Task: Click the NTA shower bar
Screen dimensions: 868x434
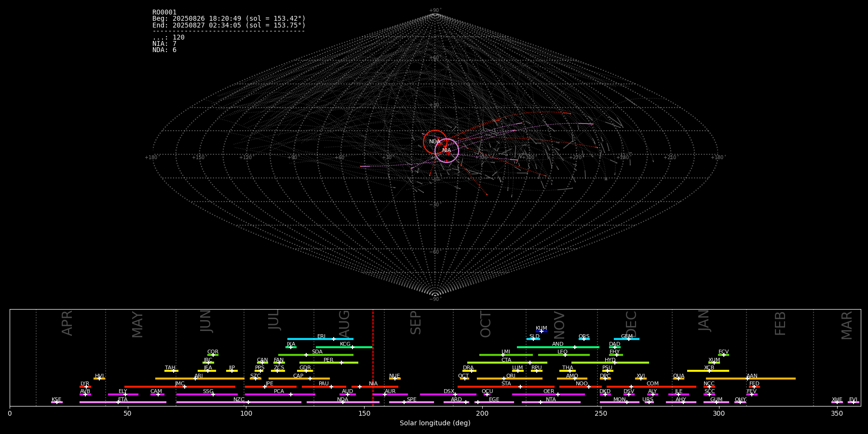Action: coord(551,402)
